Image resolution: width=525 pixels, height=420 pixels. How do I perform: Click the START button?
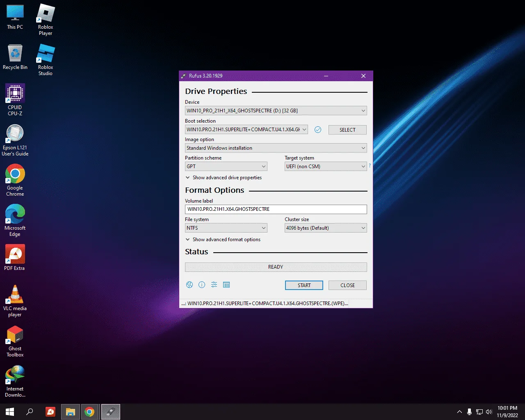pyautogui.click(x=304, y=285)
